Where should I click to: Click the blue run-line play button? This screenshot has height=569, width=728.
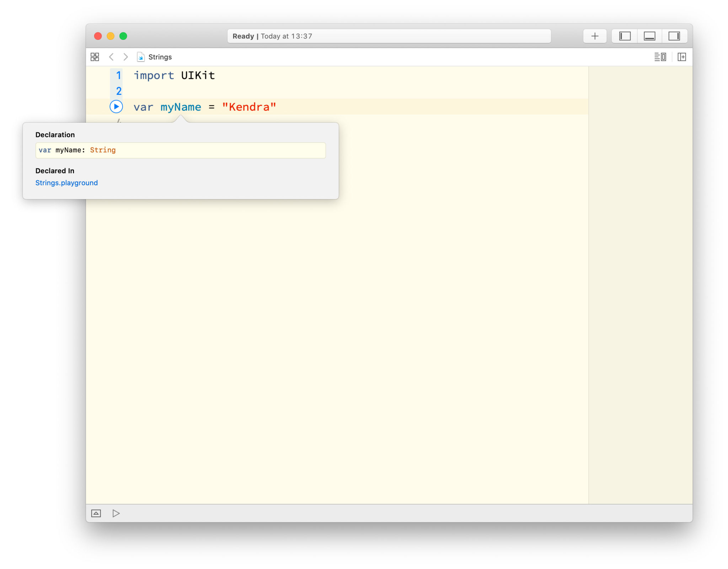[116, 107]
